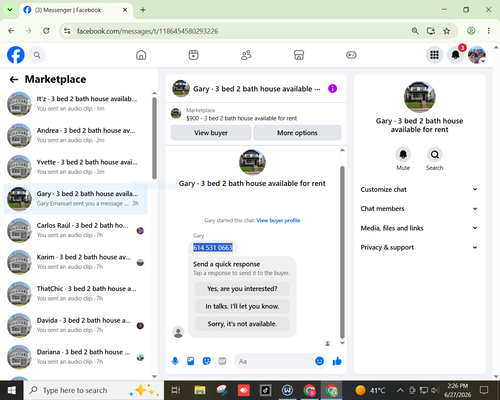The image size is (500, 400).
Task: Open the Reels video icon
Action: 193,55
